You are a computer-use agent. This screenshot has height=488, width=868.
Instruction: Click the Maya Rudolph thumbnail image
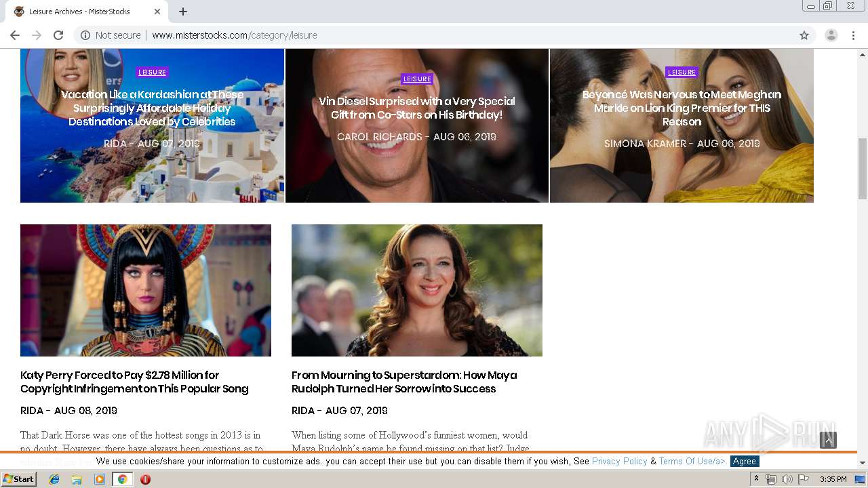coord(417,290)
